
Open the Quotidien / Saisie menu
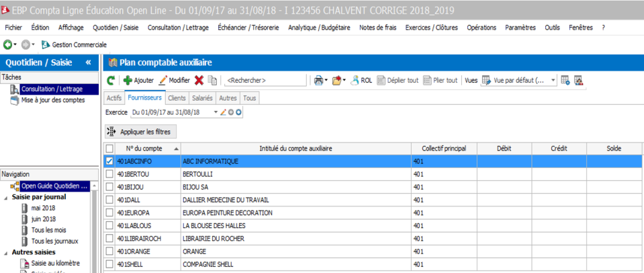pos(116,28)
